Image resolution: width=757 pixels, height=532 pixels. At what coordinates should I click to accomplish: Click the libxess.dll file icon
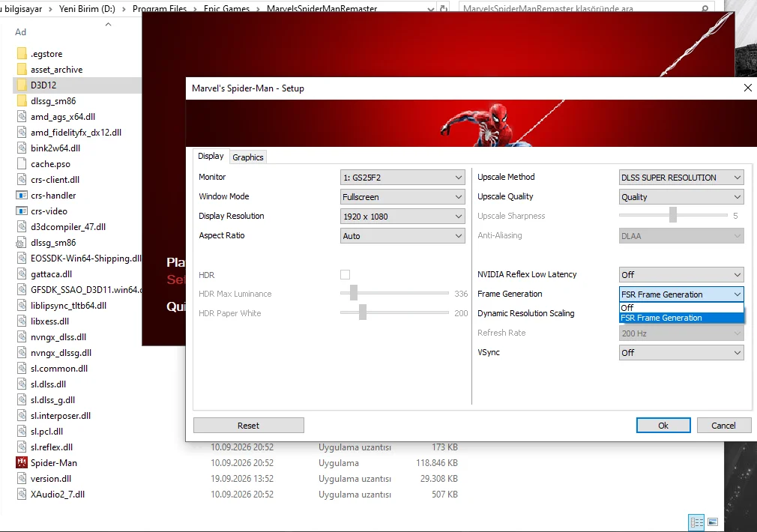pos(22,321)
